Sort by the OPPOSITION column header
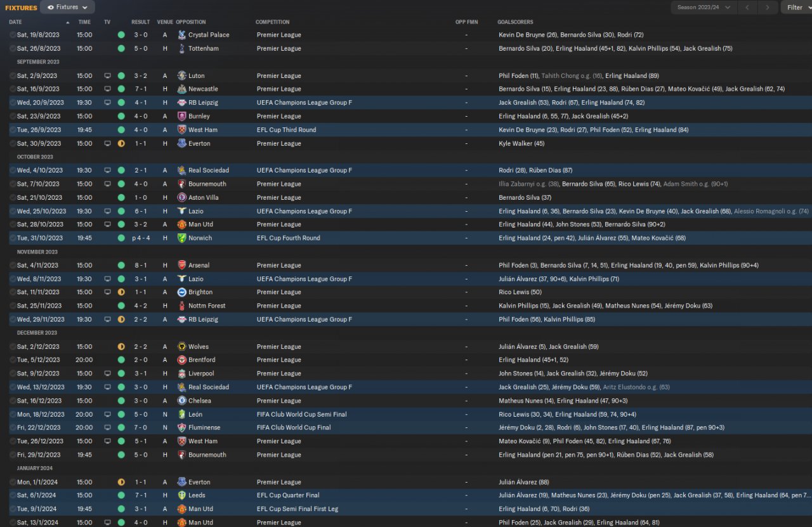This screenshot has height=527, width=812. pos(191,22)
